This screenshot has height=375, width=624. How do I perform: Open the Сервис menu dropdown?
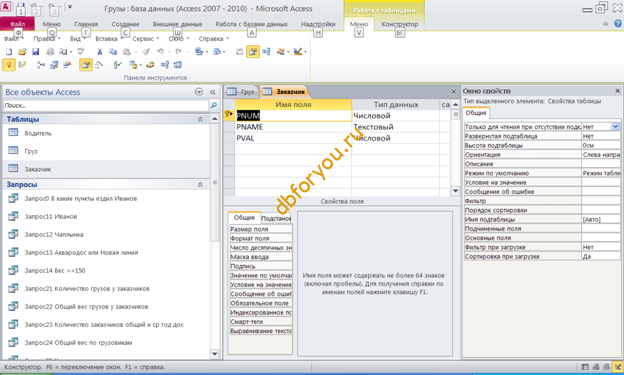(x=145, y=39)
